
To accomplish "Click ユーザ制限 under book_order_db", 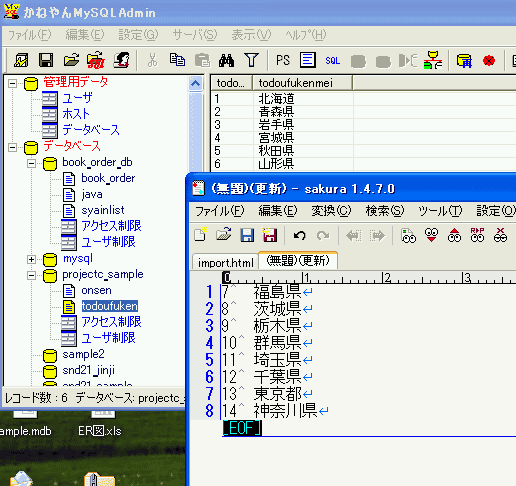I will tap(108, 242).
